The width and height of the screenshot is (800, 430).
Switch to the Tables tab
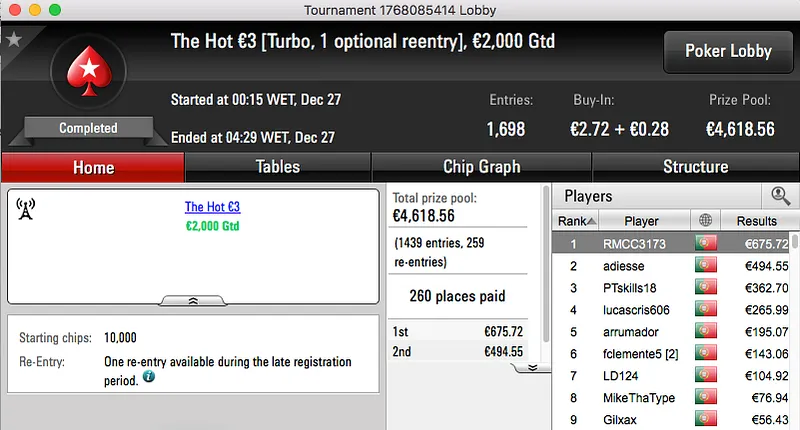click(277, 167)
